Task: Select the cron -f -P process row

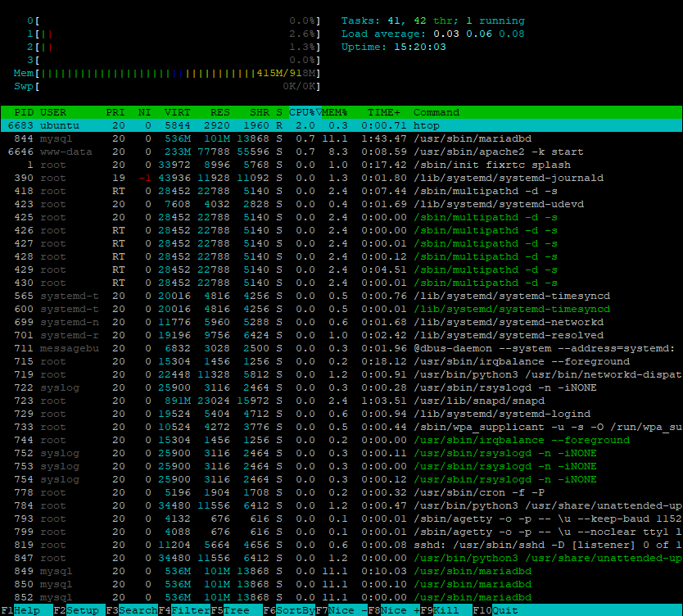Action: click(x=341, y=492)
